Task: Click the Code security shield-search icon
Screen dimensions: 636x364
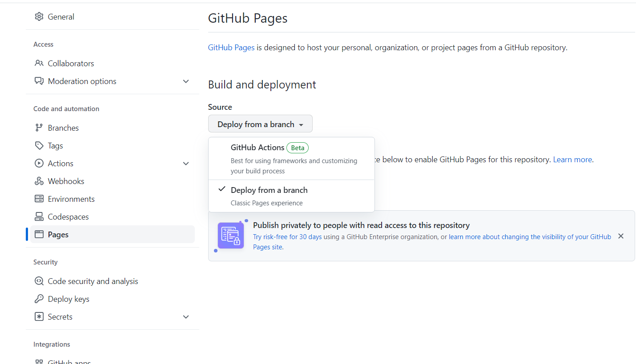Action: [39, 281]
